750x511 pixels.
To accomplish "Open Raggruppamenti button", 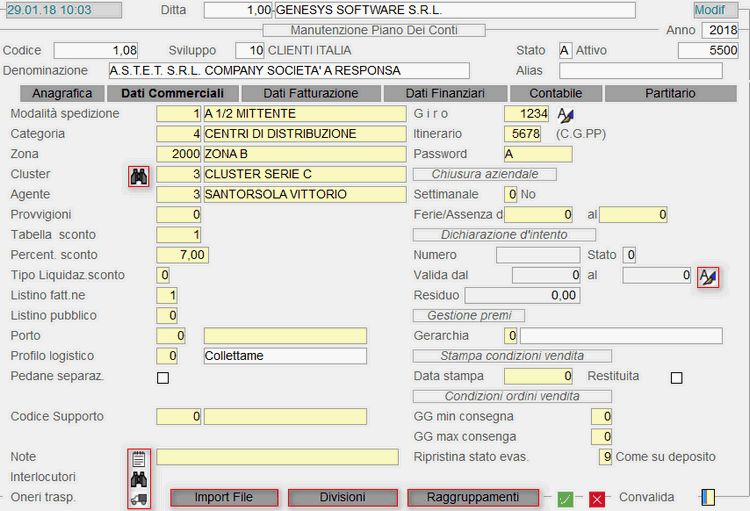I will (x=473, y=497).
